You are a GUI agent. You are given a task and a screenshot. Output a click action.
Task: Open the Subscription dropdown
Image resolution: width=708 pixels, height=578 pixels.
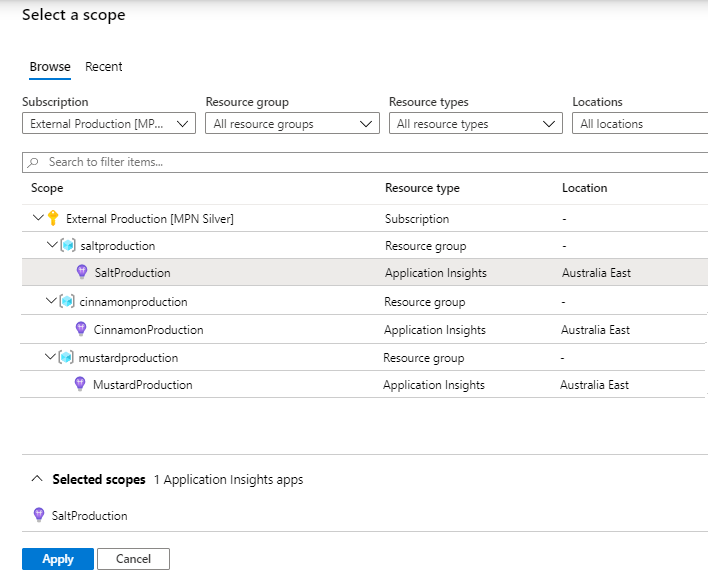coord(109,123)
